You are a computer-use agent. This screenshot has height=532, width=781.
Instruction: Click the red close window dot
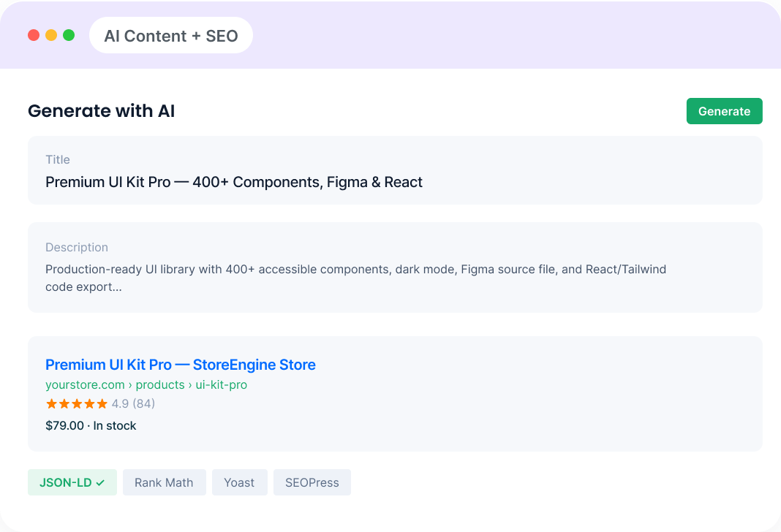[34, 35]
